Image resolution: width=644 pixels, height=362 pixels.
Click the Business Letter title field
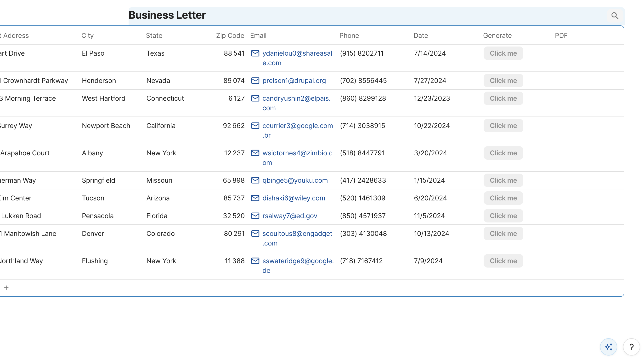pyautogui.click(x=167, y=15)
